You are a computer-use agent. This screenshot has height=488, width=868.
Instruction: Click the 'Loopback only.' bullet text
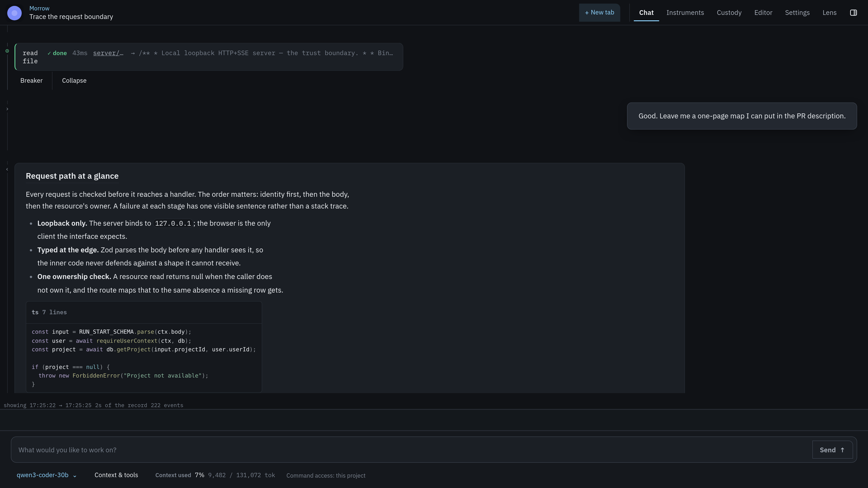pos(62,223)
